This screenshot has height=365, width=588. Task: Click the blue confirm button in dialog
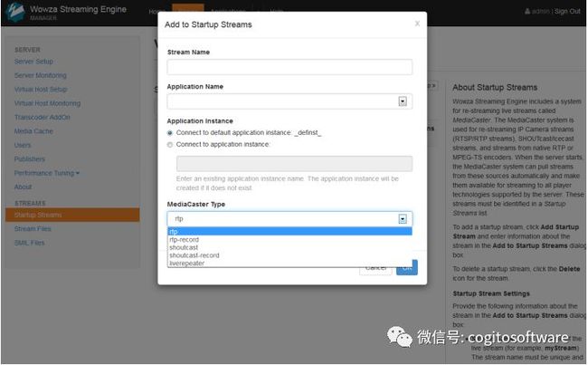point(407,267)
